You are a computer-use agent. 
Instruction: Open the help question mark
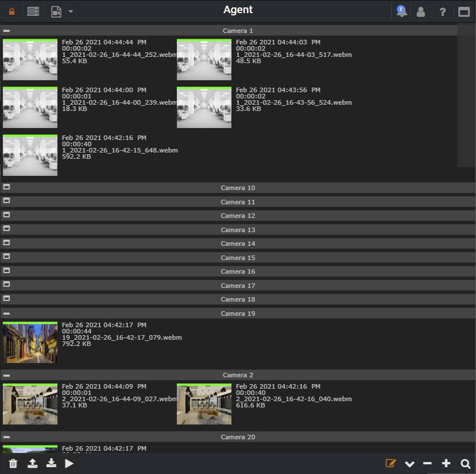442,12
